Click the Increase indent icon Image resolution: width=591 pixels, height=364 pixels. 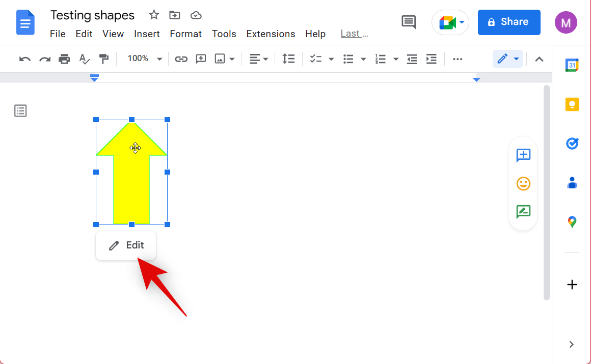click(431, 59)
